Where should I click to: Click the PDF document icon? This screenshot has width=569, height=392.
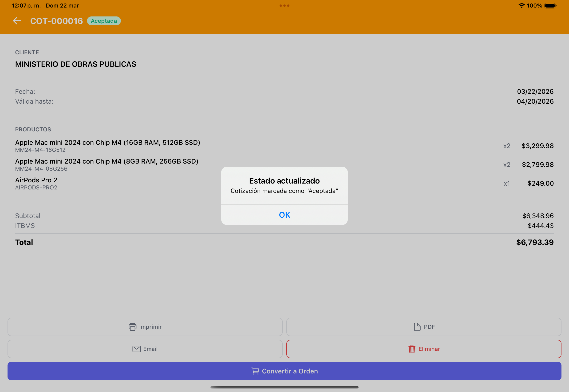click(417, 327)
